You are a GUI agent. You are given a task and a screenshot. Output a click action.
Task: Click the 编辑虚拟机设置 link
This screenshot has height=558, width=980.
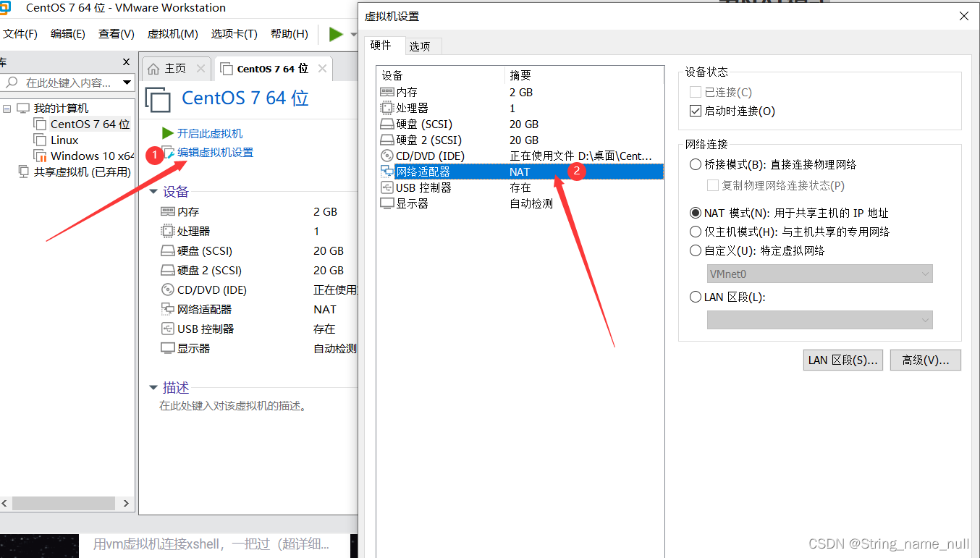216,153
